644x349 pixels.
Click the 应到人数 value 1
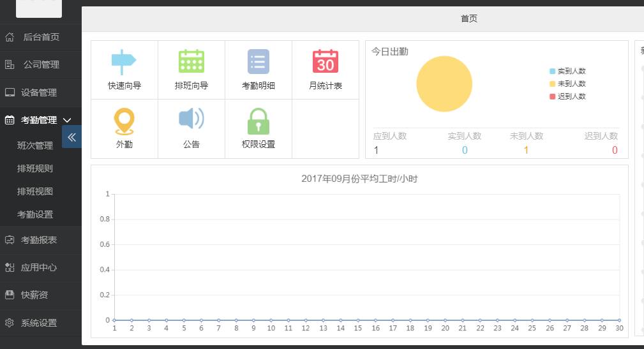pos(376,151)
